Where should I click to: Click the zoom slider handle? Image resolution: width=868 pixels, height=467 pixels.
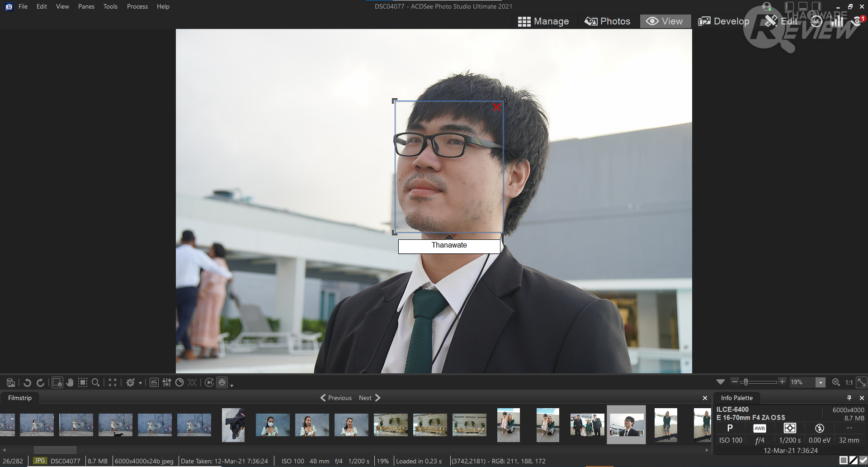click(745, 382)
